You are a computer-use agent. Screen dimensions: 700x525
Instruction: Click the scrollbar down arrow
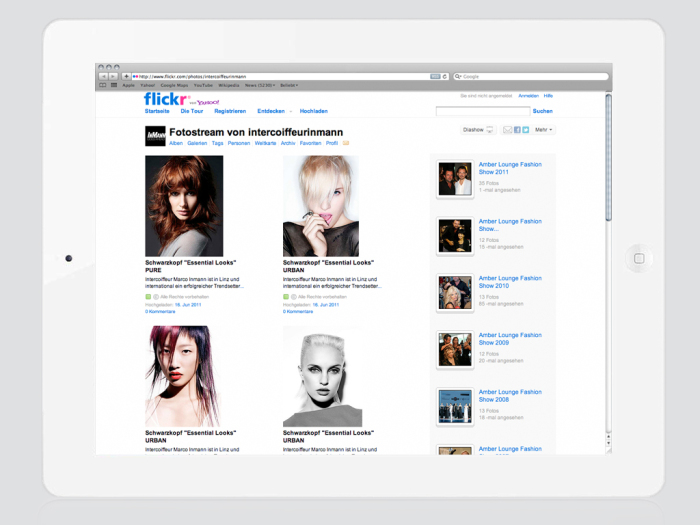click(608, 443)
